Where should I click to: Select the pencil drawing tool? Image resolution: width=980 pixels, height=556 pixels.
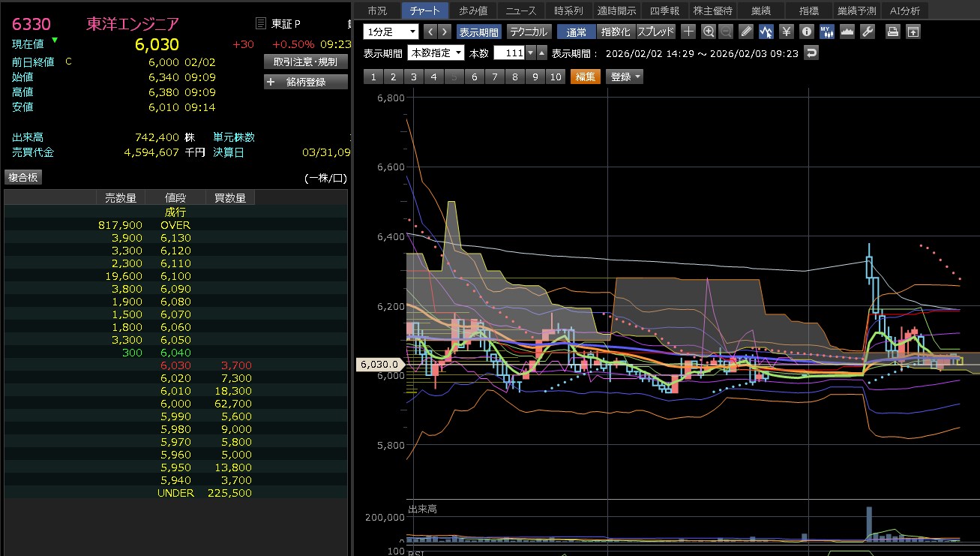click(x=745, y=32)
